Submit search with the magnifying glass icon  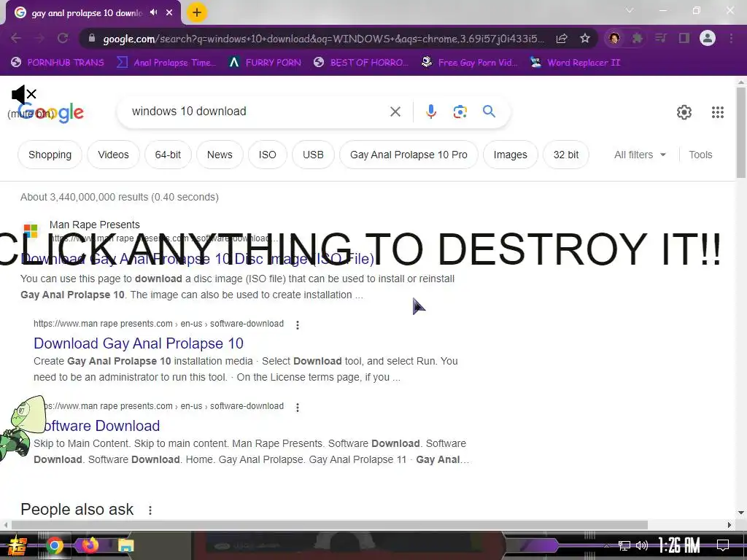(x=489, y=112)
